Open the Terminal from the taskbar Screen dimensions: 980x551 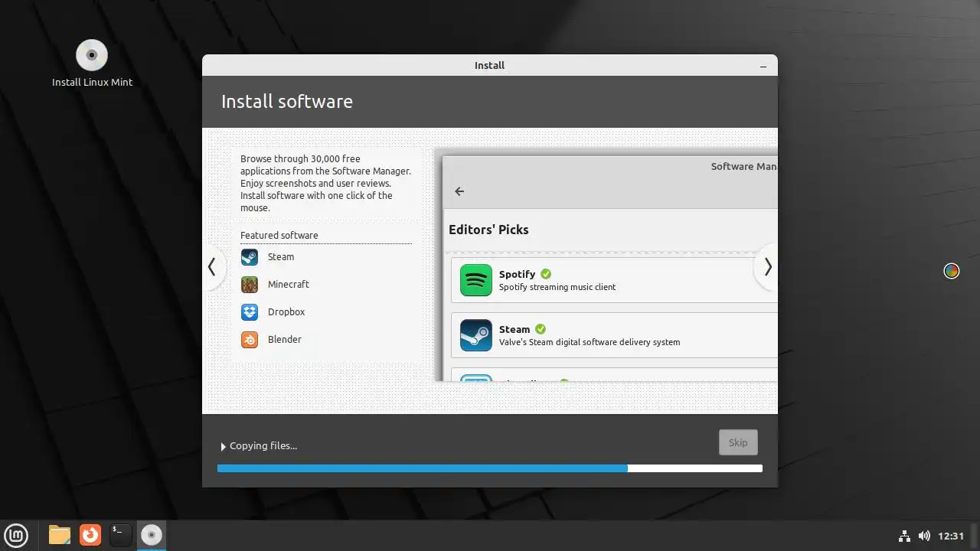pos(121,534)
